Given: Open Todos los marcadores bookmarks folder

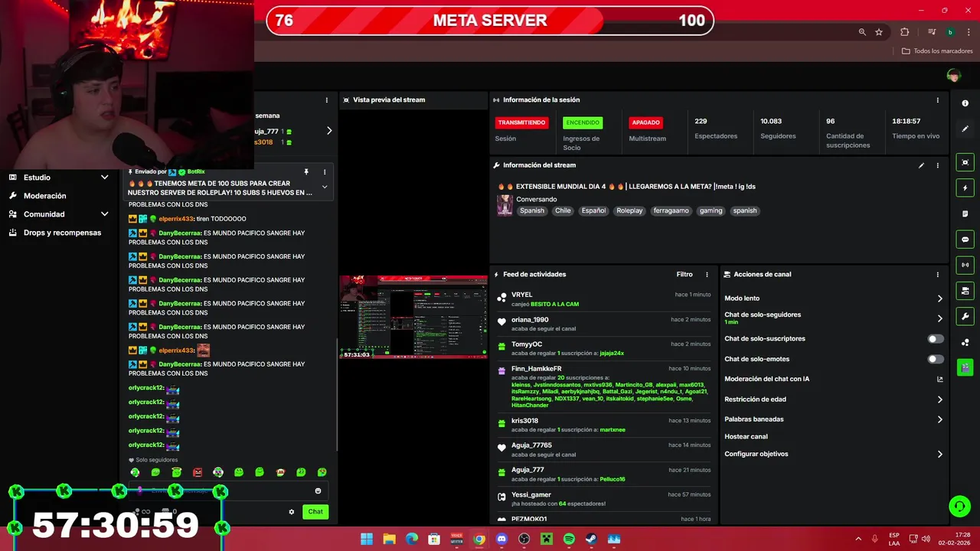Looking at the screenshot, I should (937, 51).
